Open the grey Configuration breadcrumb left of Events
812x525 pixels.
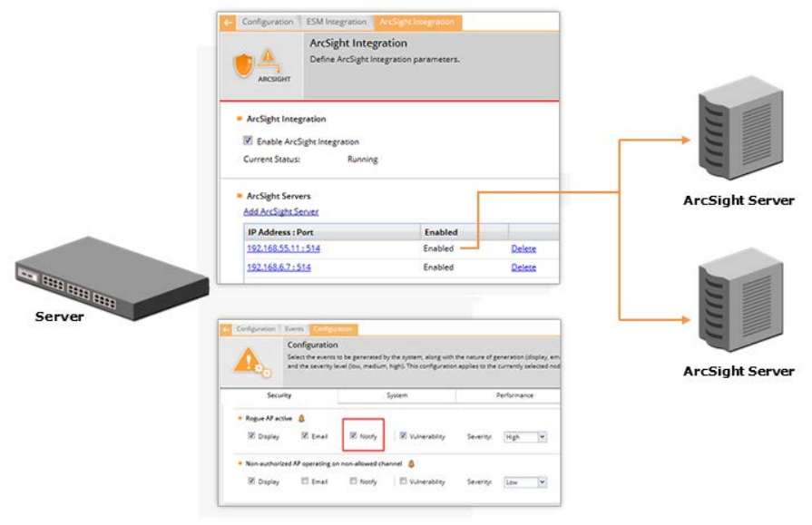pos(255,329)
